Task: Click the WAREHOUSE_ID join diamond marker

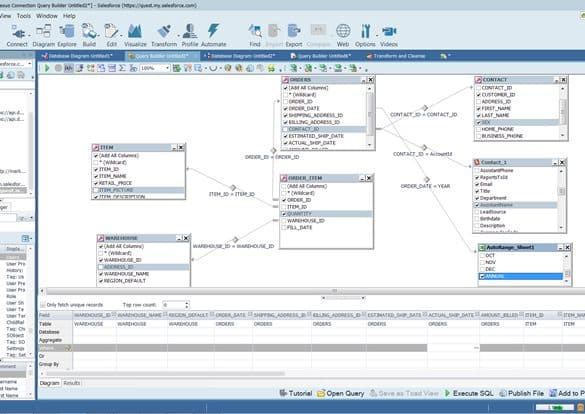Action: (x=235, y=239)
